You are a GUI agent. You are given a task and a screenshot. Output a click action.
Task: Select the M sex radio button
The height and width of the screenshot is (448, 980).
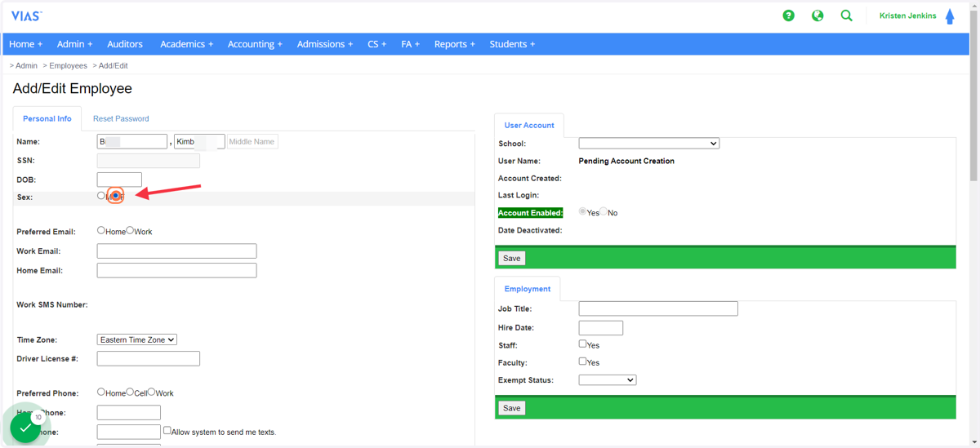(101, 196)
